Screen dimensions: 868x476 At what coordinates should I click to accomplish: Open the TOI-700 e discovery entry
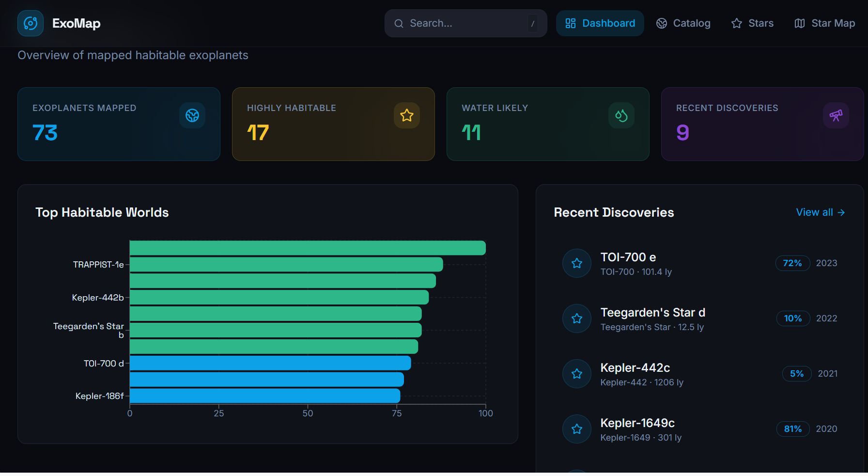pos(700,263)
